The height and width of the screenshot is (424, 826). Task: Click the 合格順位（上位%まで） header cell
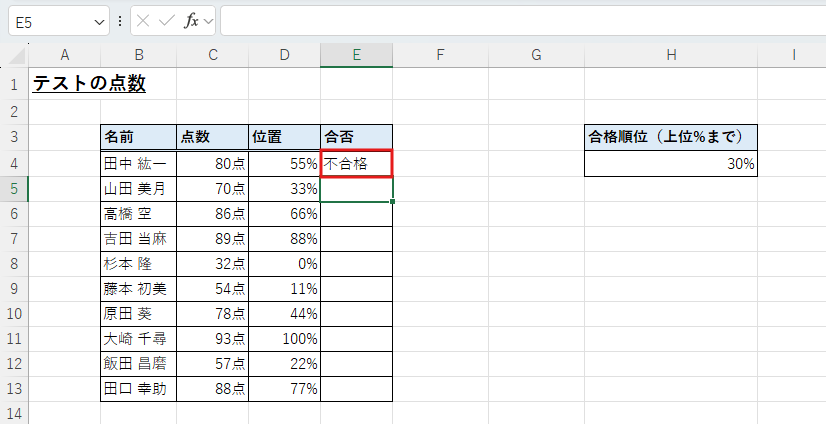tap(670, 137)
